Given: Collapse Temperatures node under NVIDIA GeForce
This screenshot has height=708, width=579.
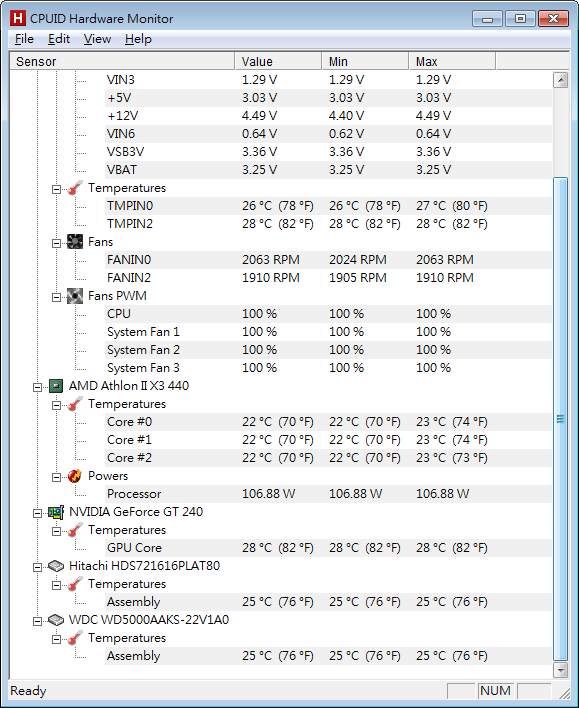Looking at the screenshot, I should click(x=56, y=531).
